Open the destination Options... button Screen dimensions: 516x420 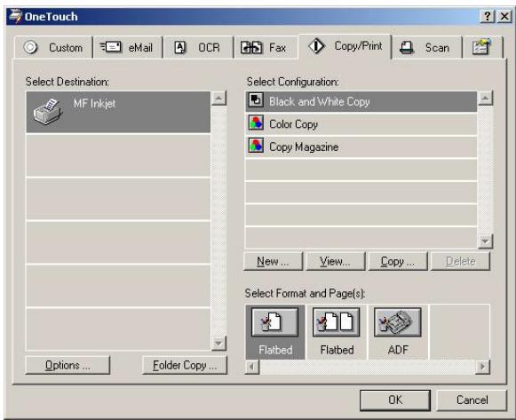(x=67, y=365)
